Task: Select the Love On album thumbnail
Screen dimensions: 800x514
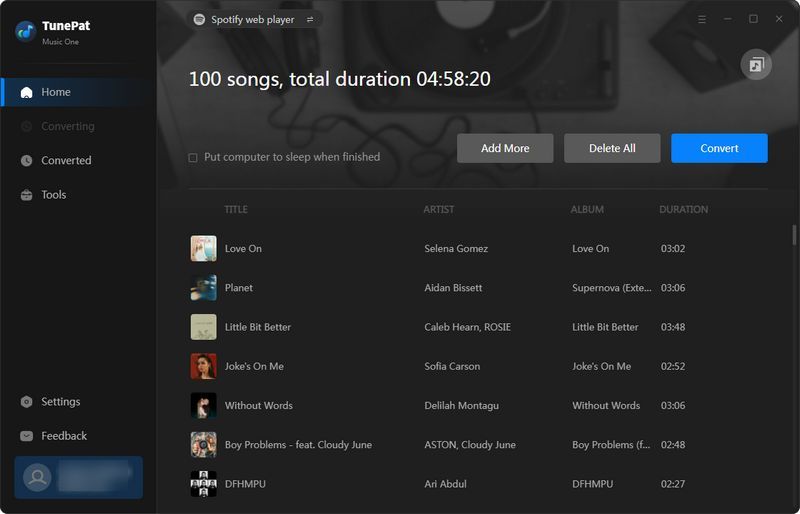Action: click(204, 249)
